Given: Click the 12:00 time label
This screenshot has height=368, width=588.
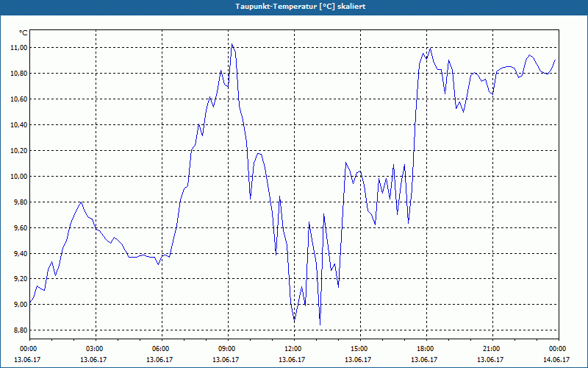Looking at the screenshot, I should 294,349.
